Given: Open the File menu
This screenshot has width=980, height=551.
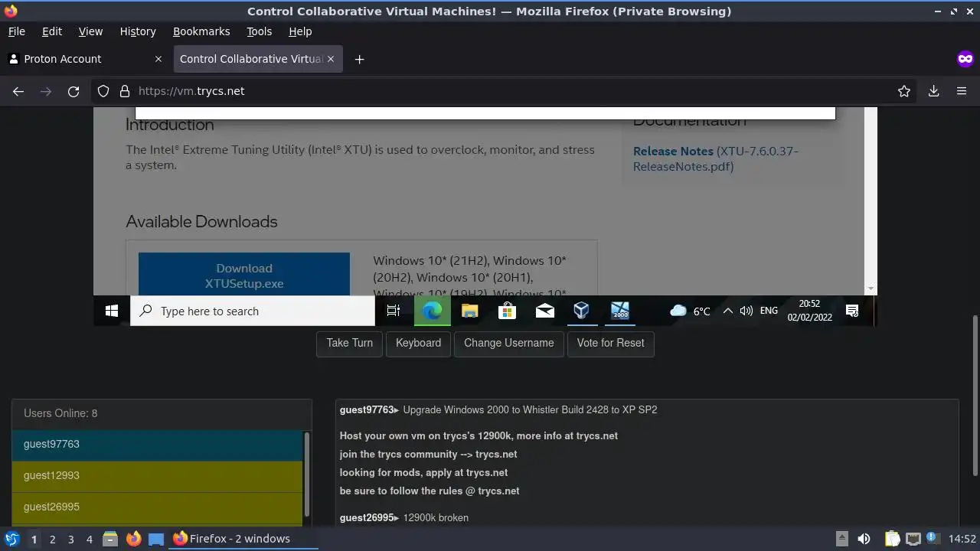Looking at the screenshot, I should click(17, 31).
